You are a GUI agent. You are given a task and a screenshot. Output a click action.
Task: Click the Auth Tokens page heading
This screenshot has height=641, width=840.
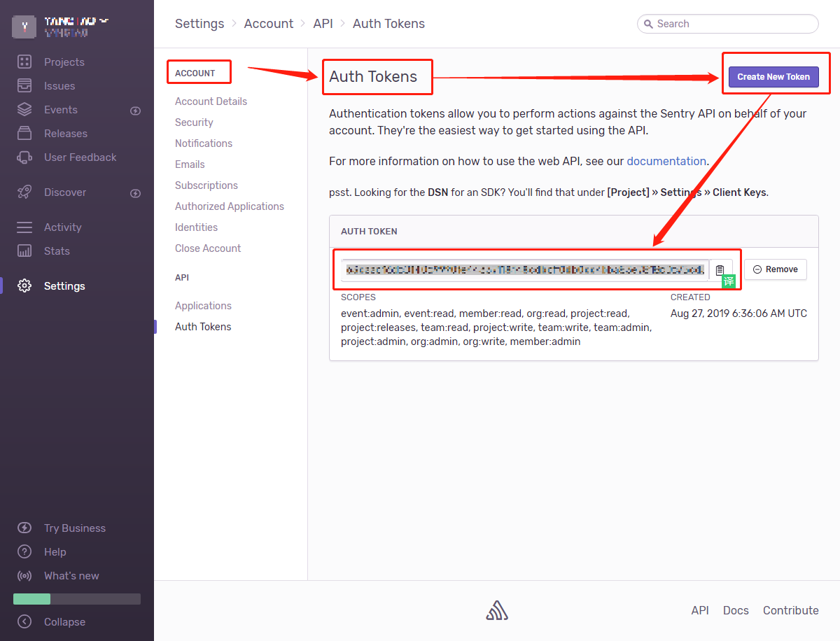click(x=373, y=77)
